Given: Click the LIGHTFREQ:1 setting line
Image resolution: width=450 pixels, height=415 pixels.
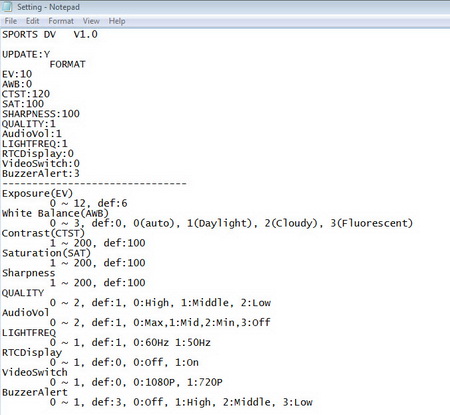Looking at the screenshot, I should (35, 144).
